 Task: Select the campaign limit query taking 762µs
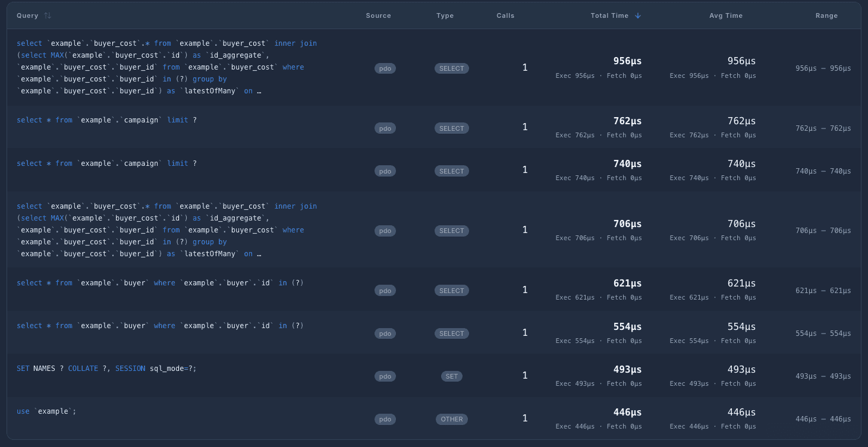(107, 120)
